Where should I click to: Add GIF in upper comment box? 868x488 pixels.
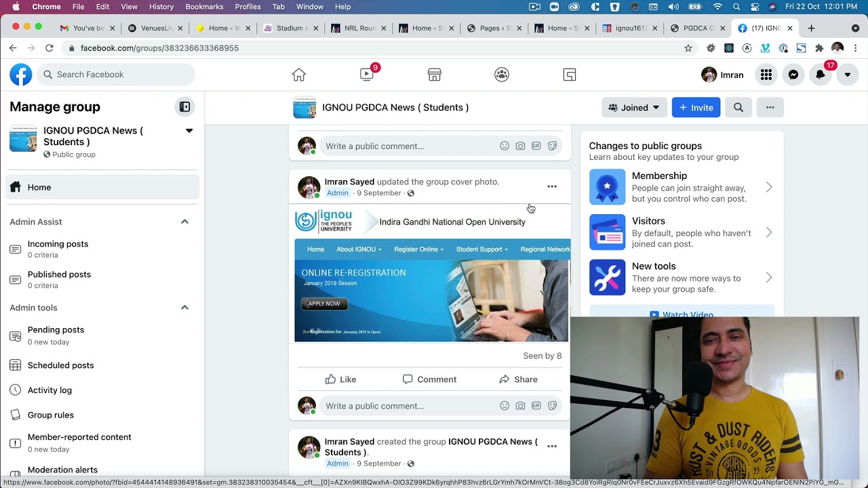pyautogui.click(x=536, y=146)
